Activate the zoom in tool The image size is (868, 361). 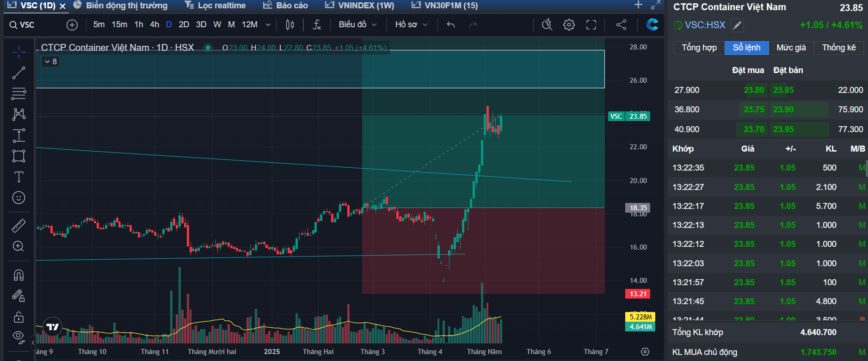[x=19, y=246]
